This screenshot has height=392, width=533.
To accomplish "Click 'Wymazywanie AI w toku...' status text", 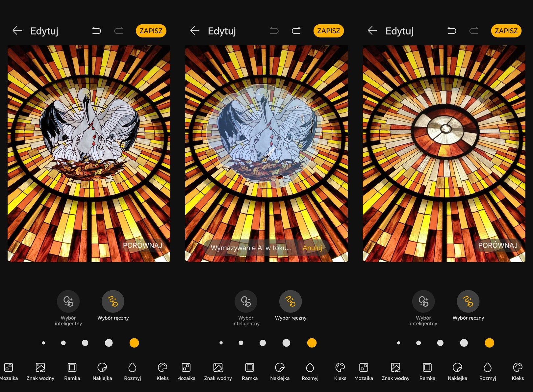I will [251, 248].
